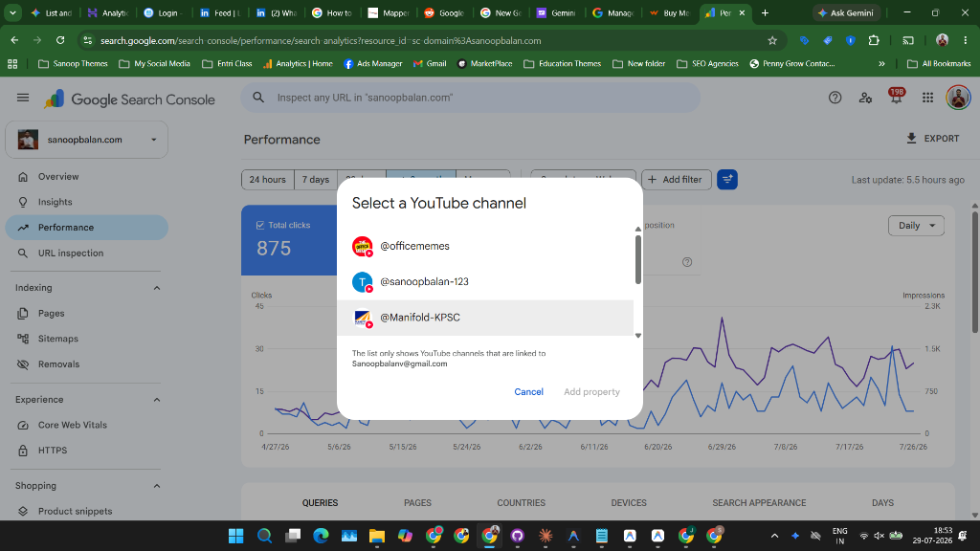Image resolution: width=980 pixels, height=551 pixels.
Task: Open URL inspection in the sidebar
Action: [86, 253]
